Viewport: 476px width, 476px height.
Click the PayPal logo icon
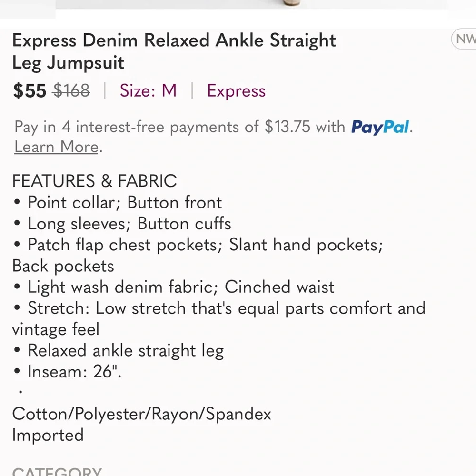[379, 127]
